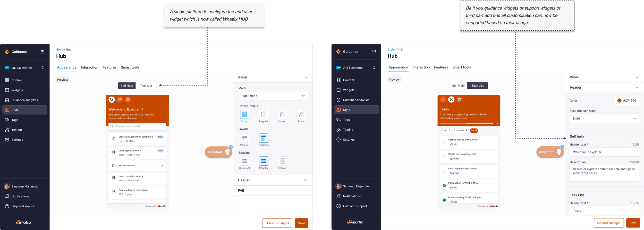Click Sandeep Majumder's avatar in the left screen
The height and width of the screenshot is (230, 644).
click(7, 186)
